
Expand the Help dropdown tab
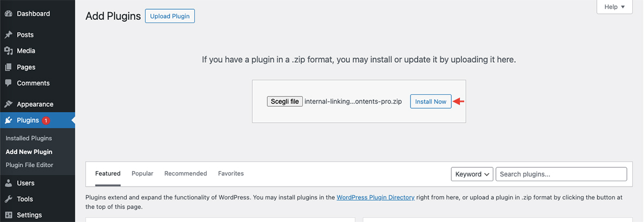614,7
